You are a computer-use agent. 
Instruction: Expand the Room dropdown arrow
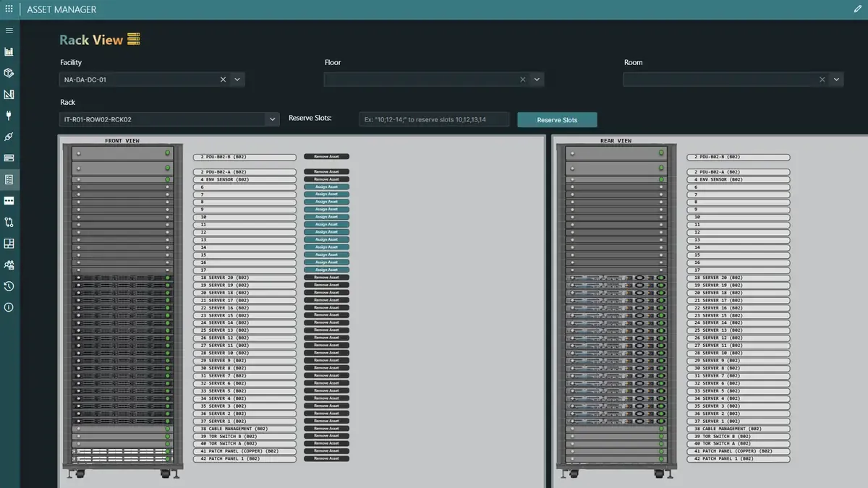836,80
